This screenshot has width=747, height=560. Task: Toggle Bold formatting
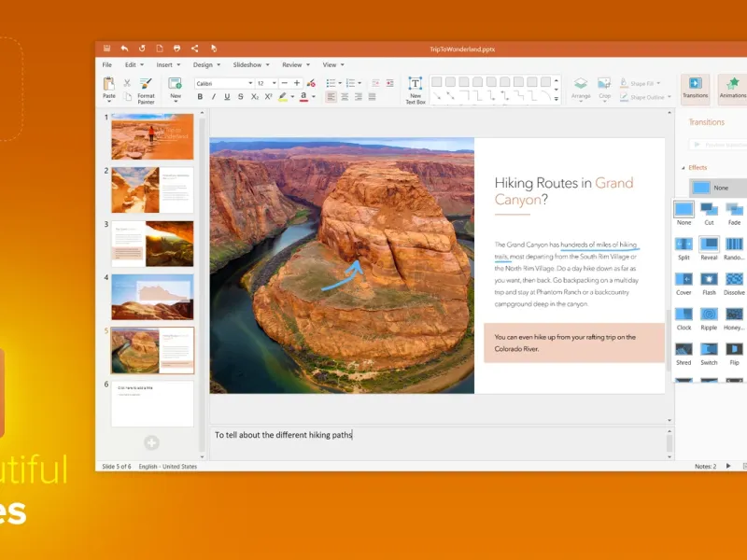coord(200,97)
